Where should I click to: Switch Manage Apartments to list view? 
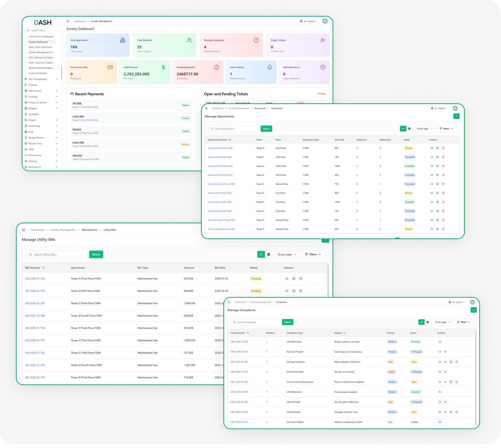(403, 129)
